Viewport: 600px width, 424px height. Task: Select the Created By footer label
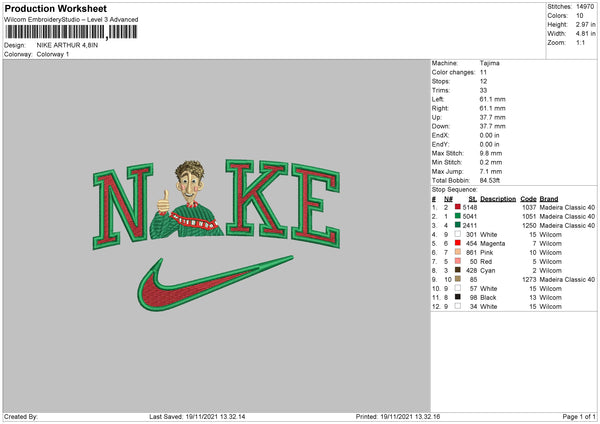coord(21,416)
